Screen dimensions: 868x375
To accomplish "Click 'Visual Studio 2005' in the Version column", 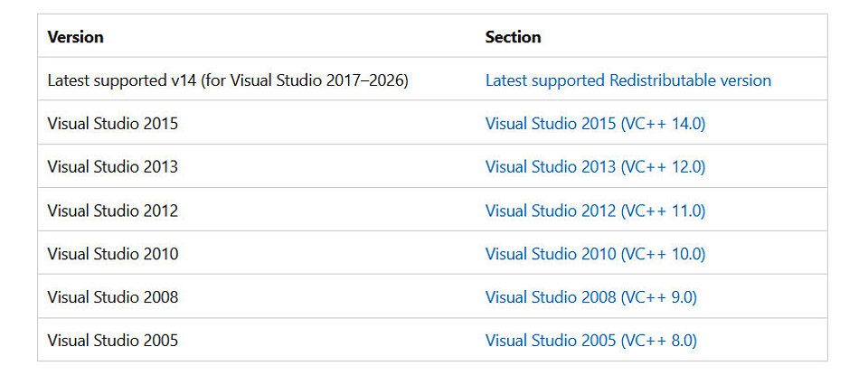I will click(112, 340).
